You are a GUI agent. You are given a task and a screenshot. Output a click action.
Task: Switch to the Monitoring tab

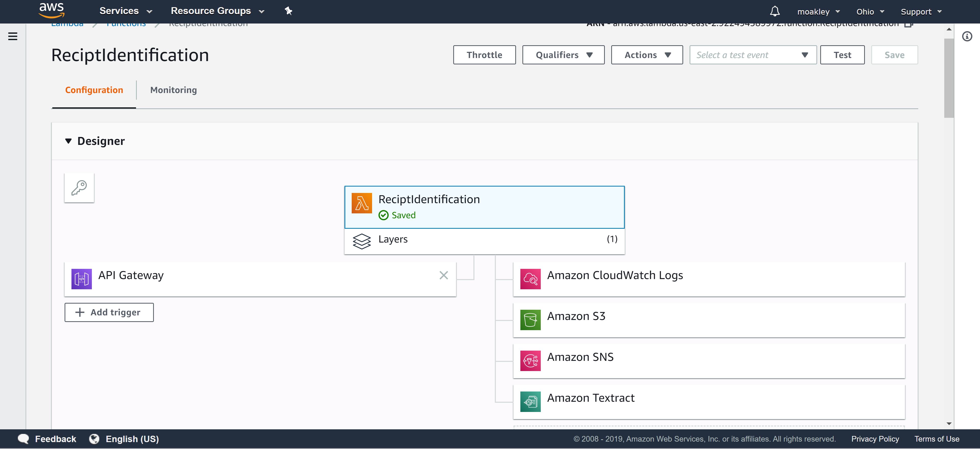[174, 90]
